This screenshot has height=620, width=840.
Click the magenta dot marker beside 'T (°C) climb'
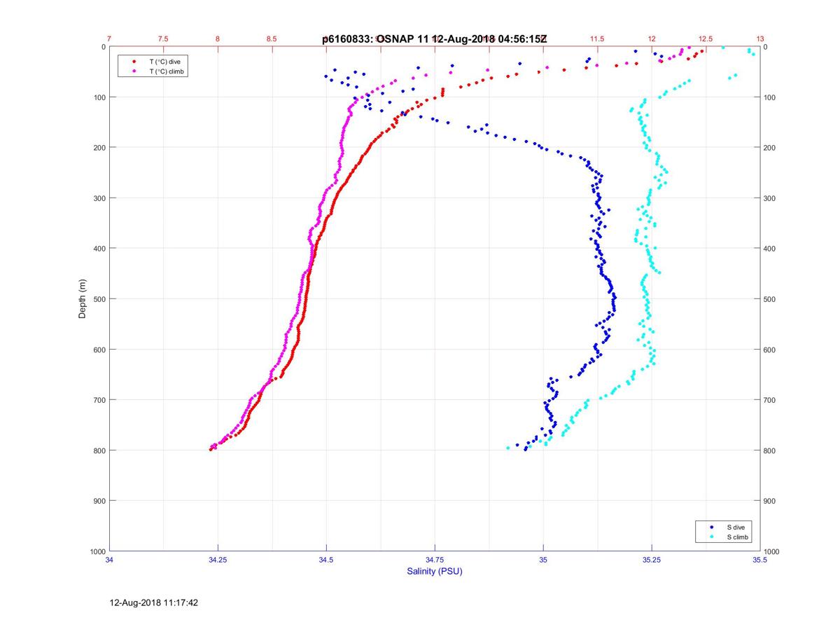pos(134,71)
